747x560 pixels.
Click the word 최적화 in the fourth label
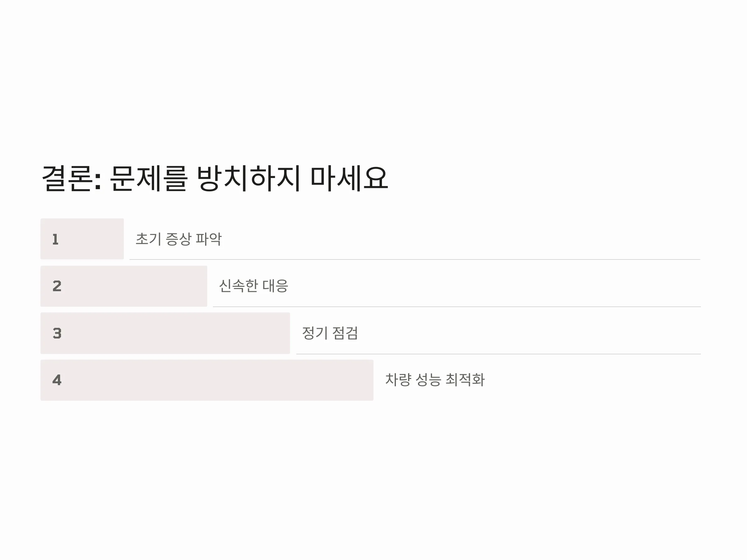click(x=465, y=380)
